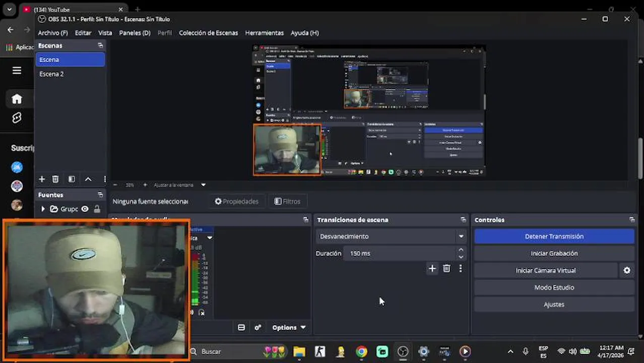The height and width of the screenshot is (363, 644).
Task: Move the scene up with the arrow icon
Action: click(88, 179)
